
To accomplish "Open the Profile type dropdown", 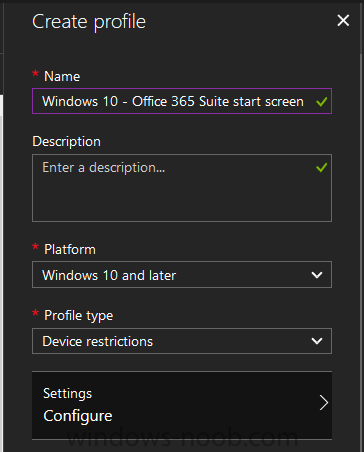I will click(182, 341).
